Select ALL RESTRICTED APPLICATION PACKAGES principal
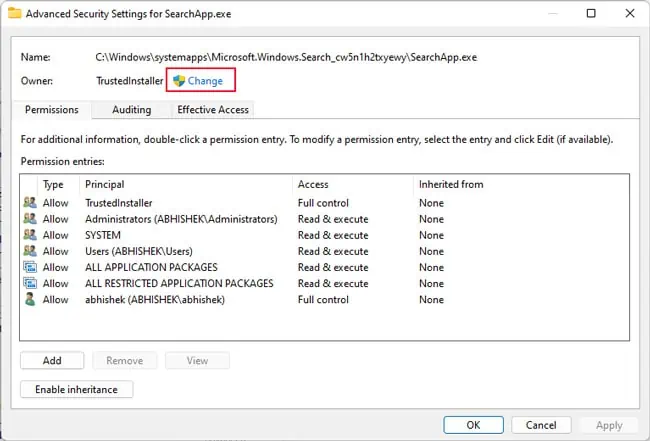The width and height of the screenshot is (650, 441). click(x=179, y=284)
